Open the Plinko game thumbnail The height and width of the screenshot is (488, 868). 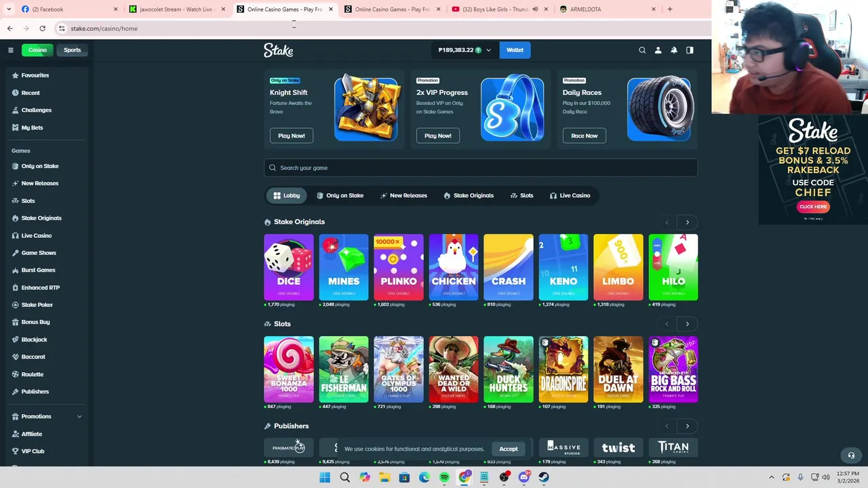[399, 267]
